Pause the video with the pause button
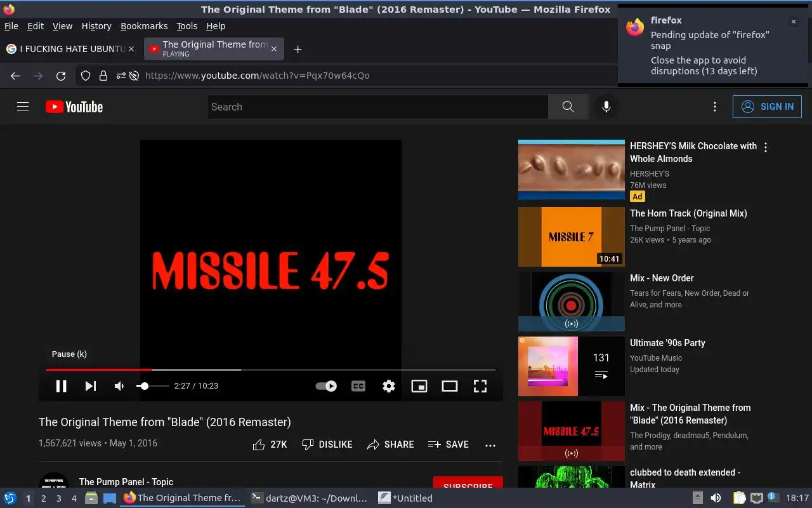Viewport: 812px width, 508px height. tap(62, 385)
